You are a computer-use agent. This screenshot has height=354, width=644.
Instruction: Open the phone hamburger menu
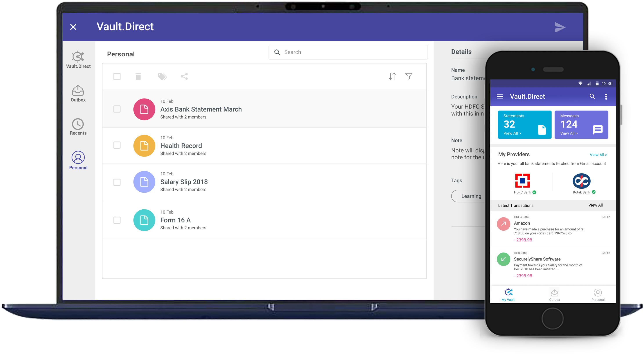(x=500, y=96)
